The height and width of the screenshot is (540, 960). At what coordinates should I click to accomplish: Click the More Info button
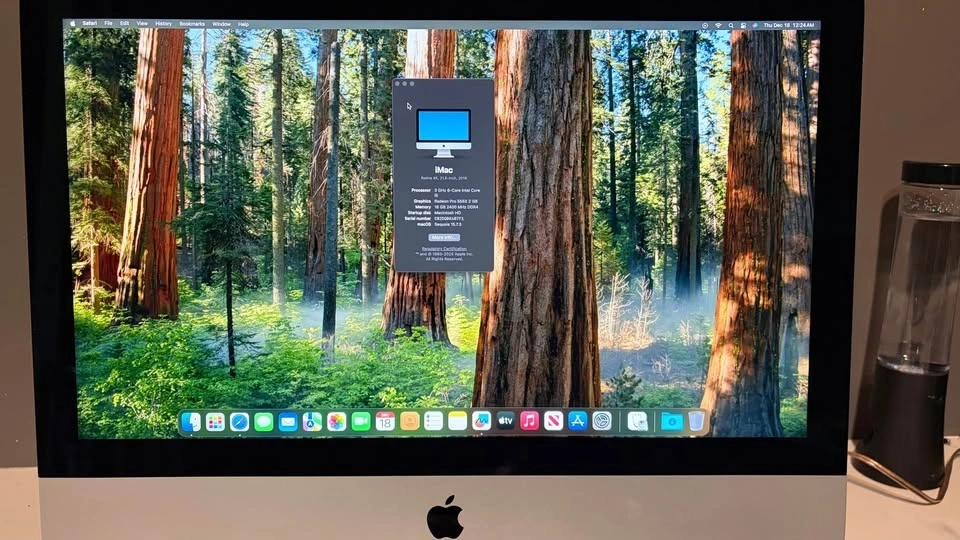[x=443, y=237]
